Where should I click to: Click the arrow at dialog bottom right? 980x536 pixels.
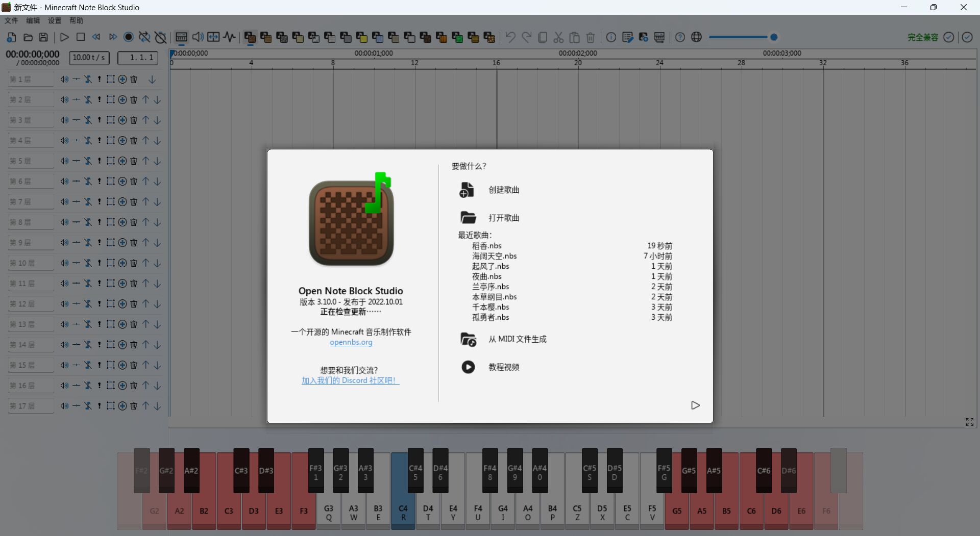695,405
